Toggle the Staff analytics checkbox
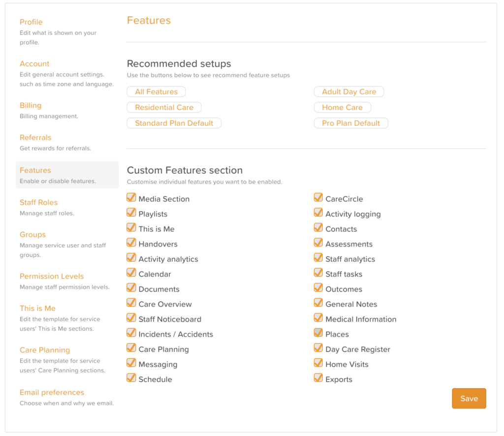 [x=318, y=258]
